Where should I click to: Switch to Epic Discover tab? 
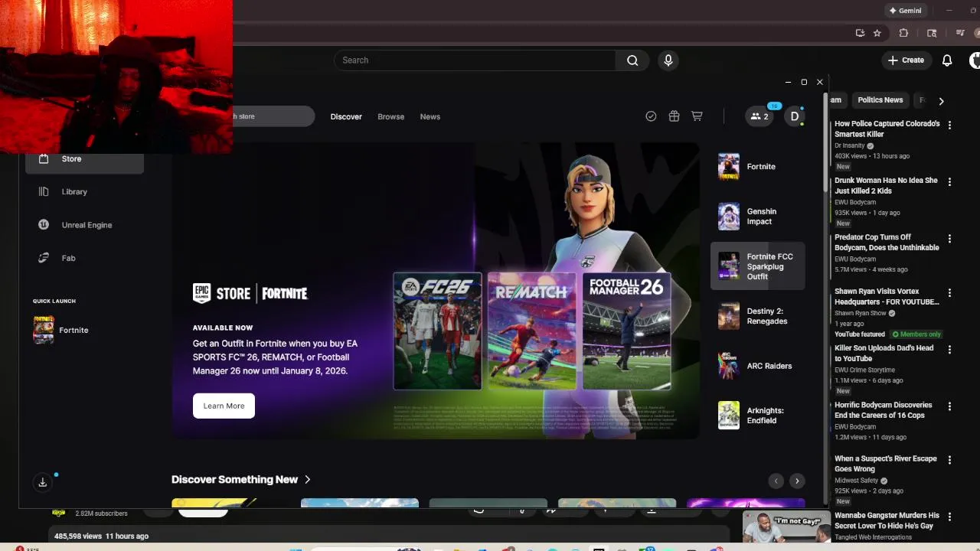pyautogui.click(x=346, y=116)
